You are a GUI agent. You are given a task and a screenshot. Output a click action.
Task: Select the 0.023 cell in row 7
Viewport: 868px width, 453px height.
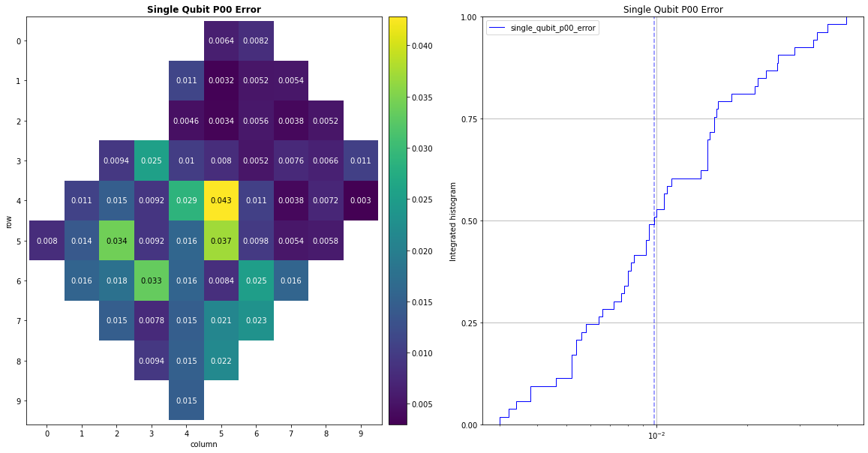[x=256, y=321]
